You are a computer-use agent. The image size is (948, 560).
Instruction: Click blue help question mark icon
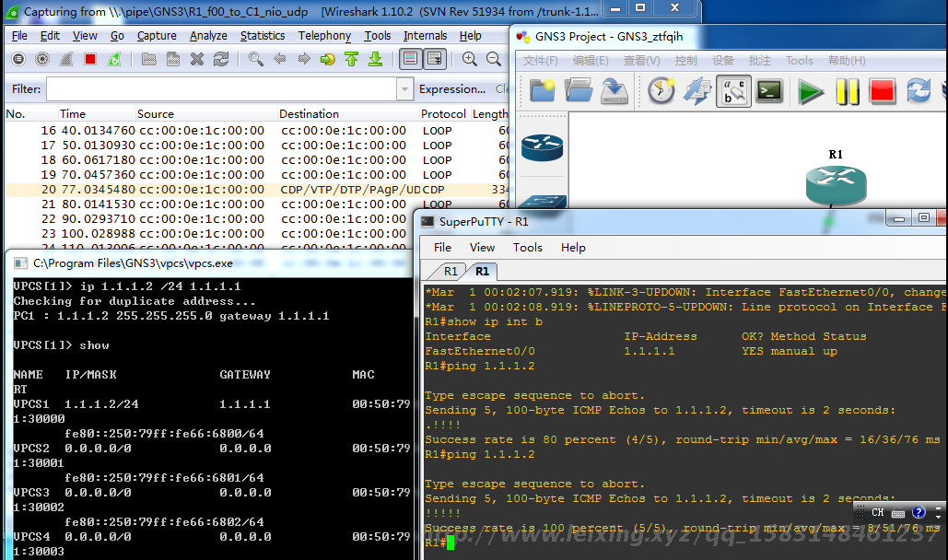[919, 513]
